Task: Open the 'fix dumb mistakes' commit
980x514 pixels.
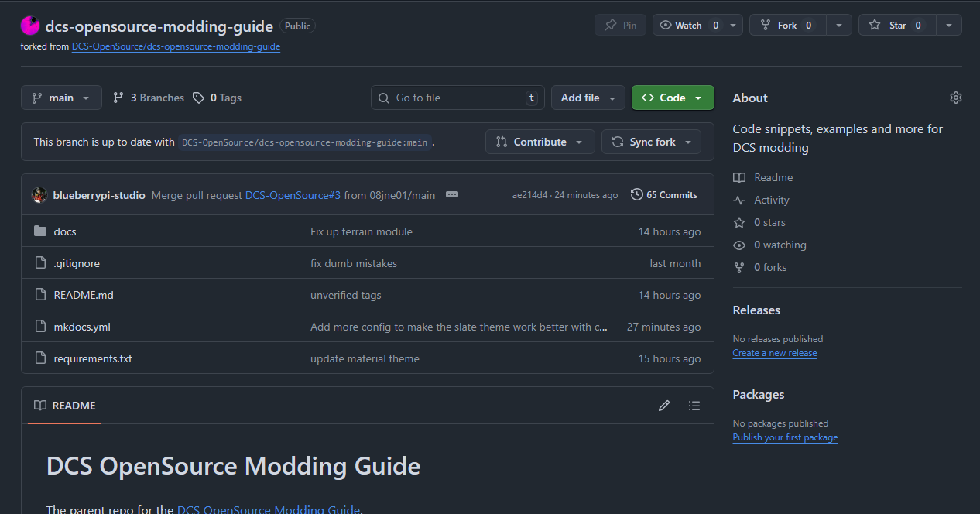Action: point(354,263)
